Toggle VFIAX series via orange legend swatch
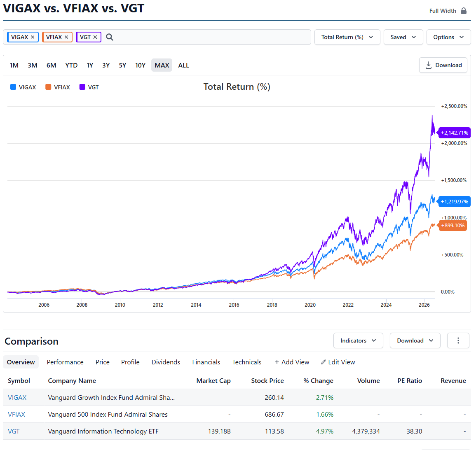This screenshot has height=450, width=476. pos(48,87)
